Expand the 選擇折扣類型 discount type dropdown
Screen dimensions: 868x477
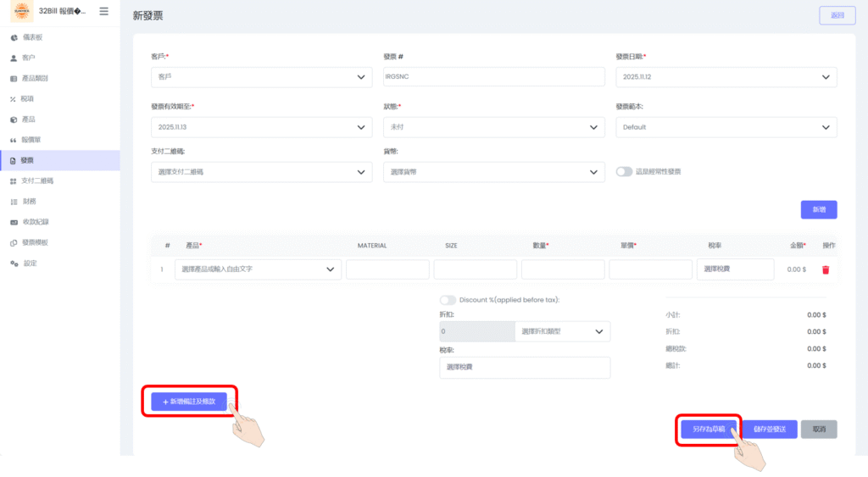click(x=562, y=331)
